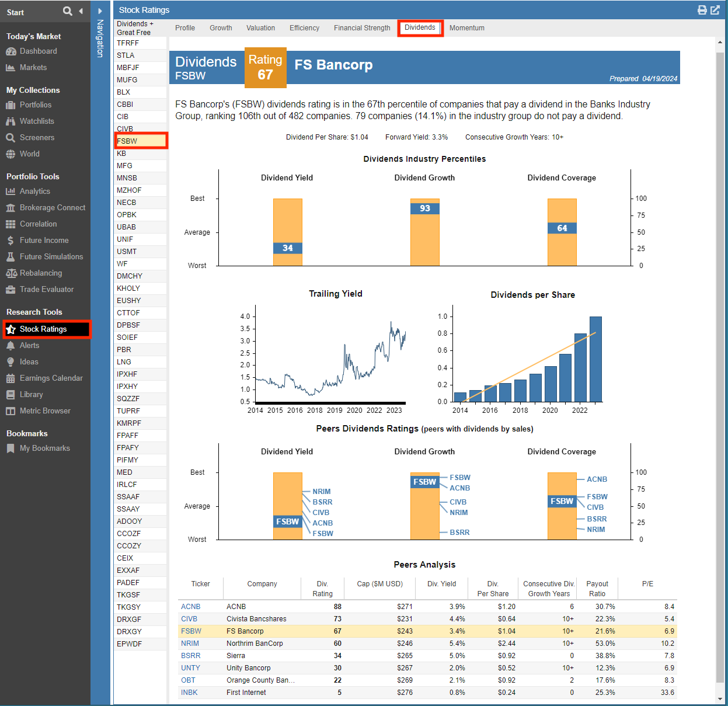Pick PBR from the ticker list
728x706 pixels.
pos(140,350)
